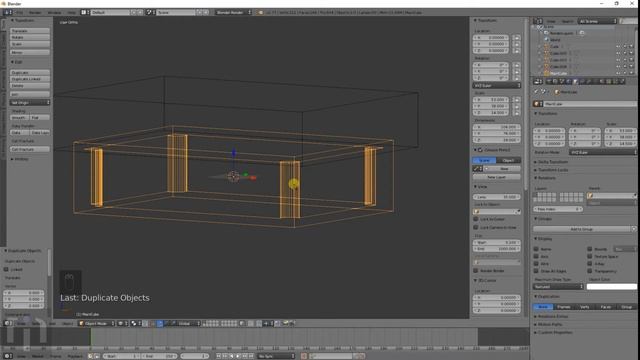Apply Flat shading

pos(40,118)
